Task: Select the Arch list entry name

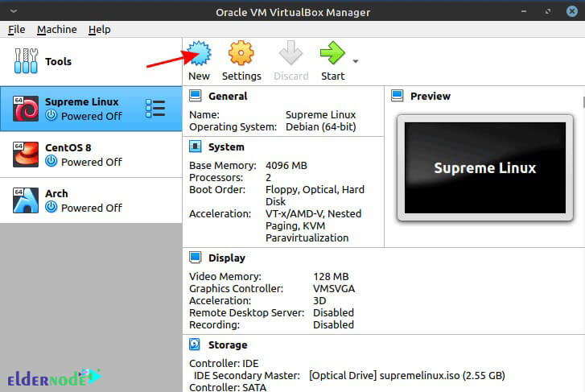Action: (x=56, y=194)
